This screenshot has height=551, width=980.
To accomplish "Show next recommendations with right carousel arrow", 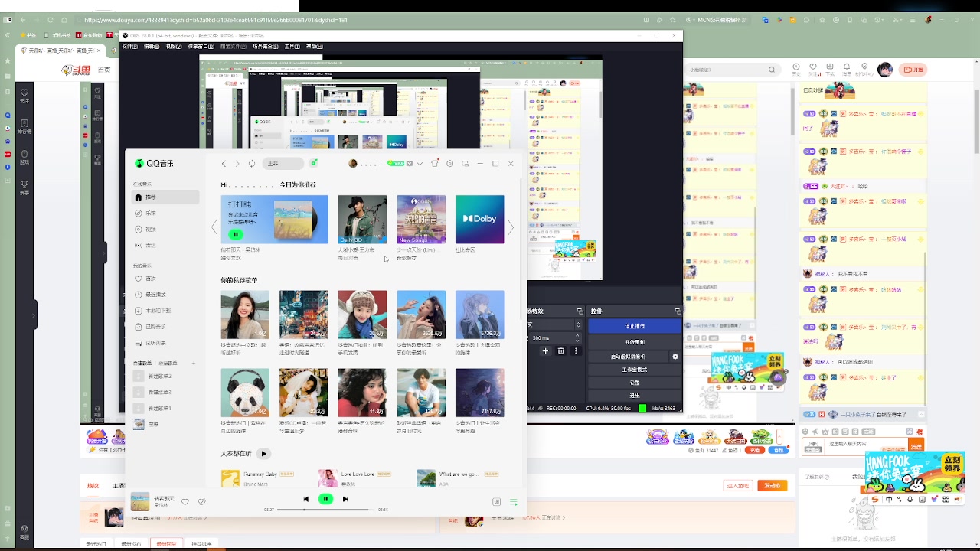I will [x=511, y=227].
